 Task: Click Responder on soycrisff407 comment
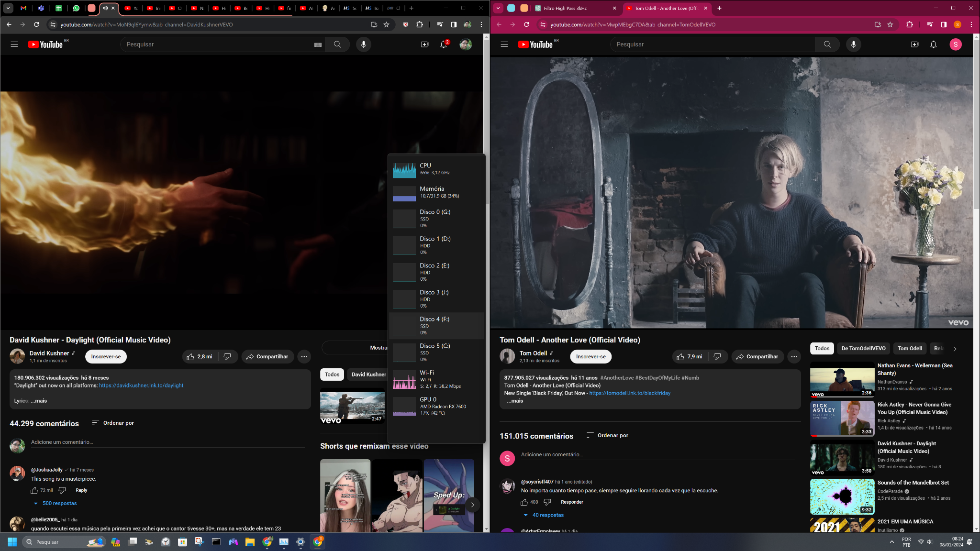(x=572, y=502)
